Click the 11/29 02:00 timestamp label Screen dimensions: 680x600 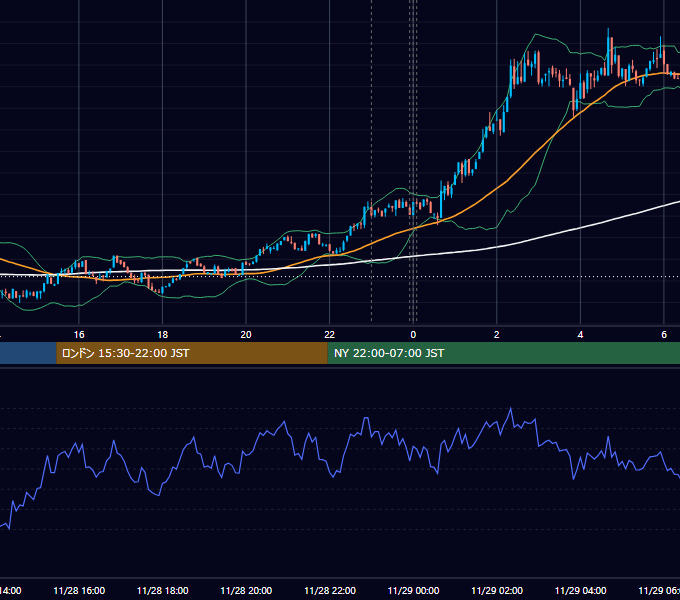[x=497, y=591]
